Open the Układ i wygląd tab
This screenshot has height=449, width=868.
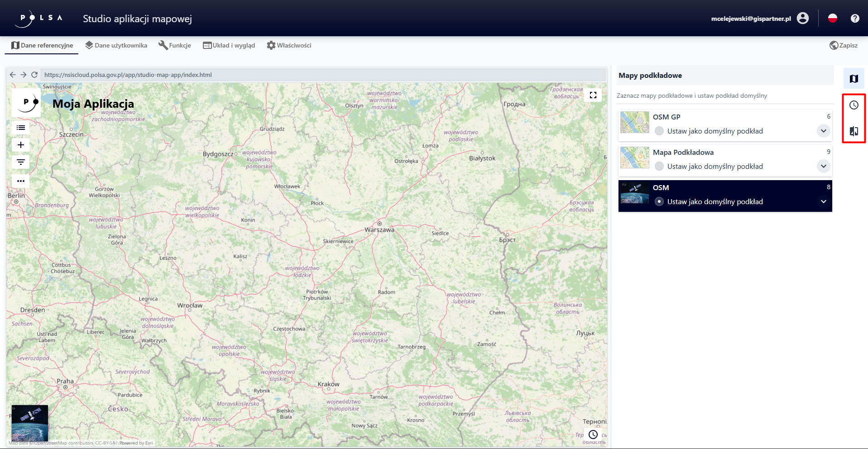pyautogui.click(x=229, y=45)
